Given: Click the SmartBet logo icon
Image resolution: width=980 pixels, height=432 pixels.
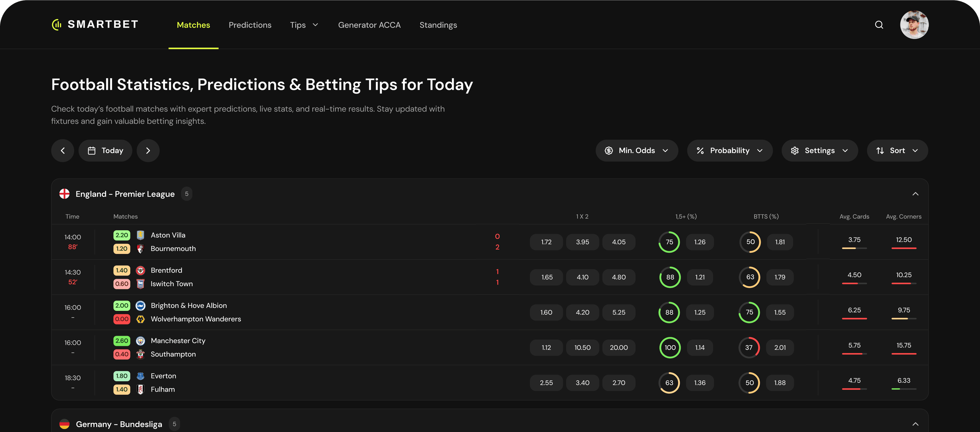Looking at the screenshot, I should click(57, 25).
